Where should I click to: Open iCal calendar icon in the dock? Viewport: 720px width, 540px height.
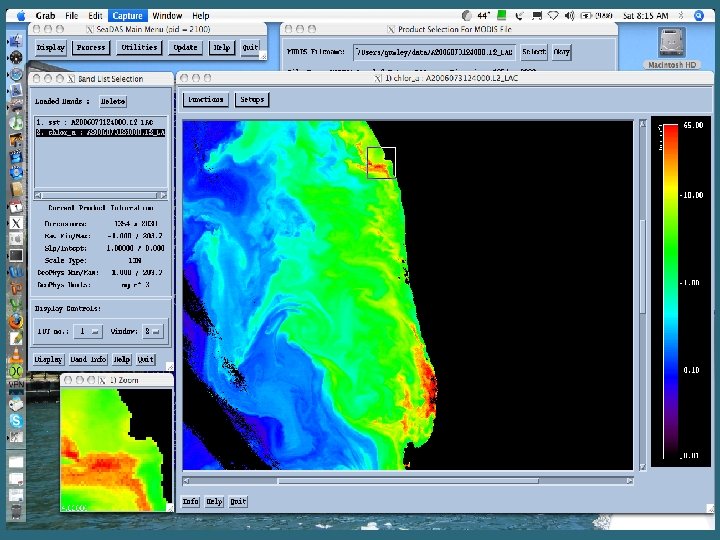pyautogui.click(x=16, y=206)
